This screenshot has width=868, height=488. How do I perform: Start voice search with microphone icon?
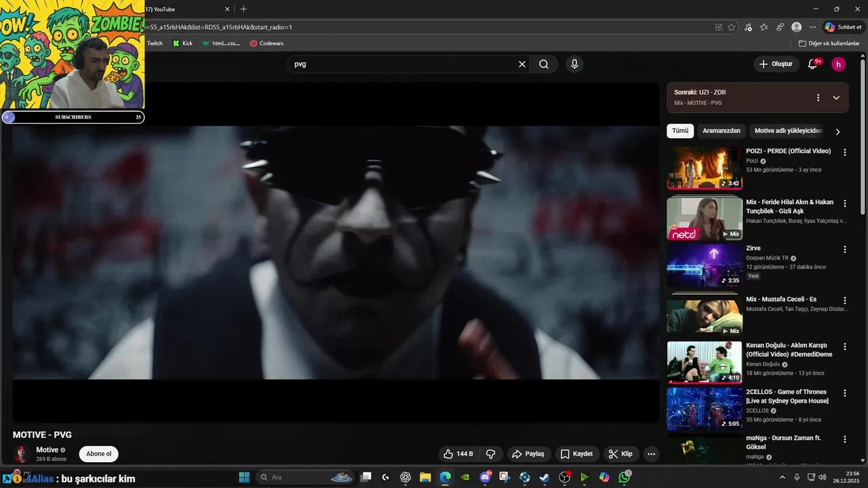(574, 64)
